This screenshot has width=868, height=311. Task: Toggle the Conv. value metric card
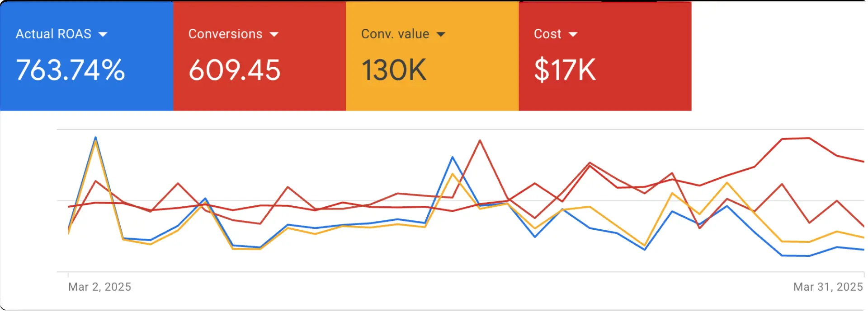(x=432, y=55)
